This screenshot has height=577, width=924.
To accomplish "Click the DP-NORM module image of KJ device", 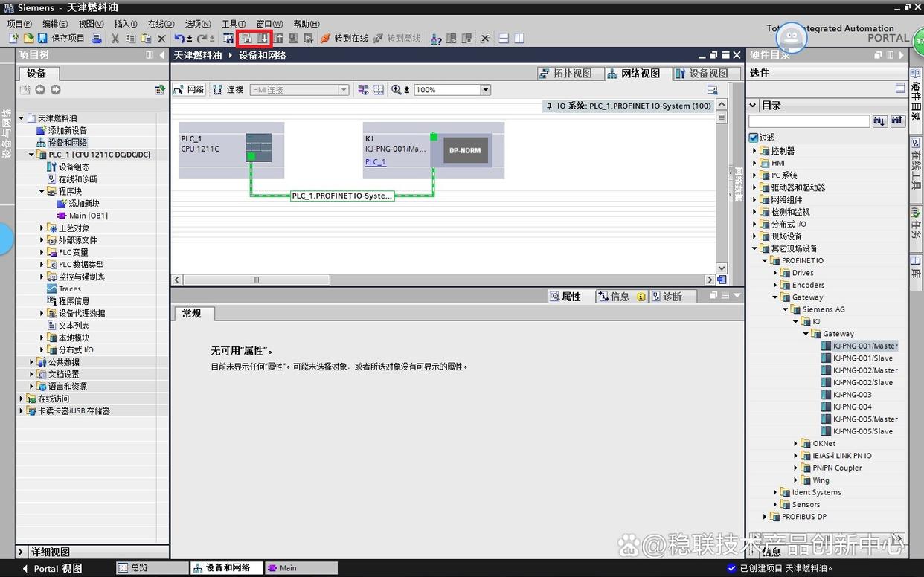I will [x=466, y=150].
